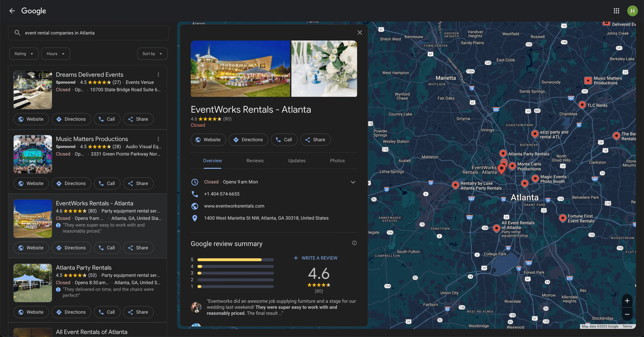644x337 pixels.
Task: Close the EventWorks Rentals detail panel
Action: point(360,33)
